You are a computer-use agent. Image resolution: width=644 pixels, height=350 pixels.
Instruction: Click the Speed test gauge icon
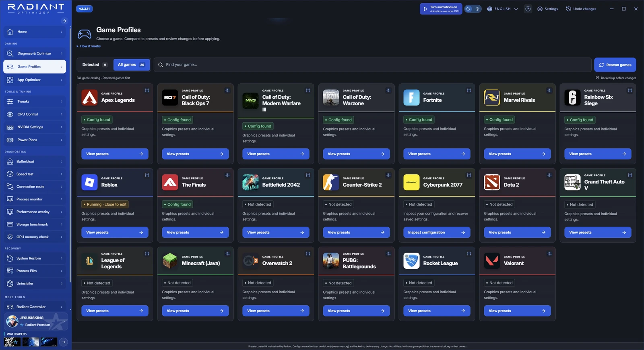10,174
